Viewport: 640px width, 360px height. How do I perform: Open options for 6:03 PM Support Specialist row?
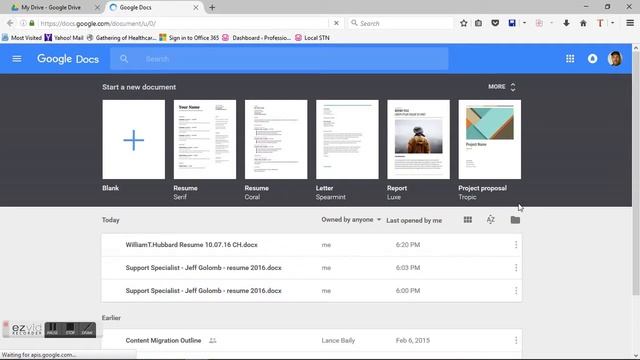(x=516, y=268)
